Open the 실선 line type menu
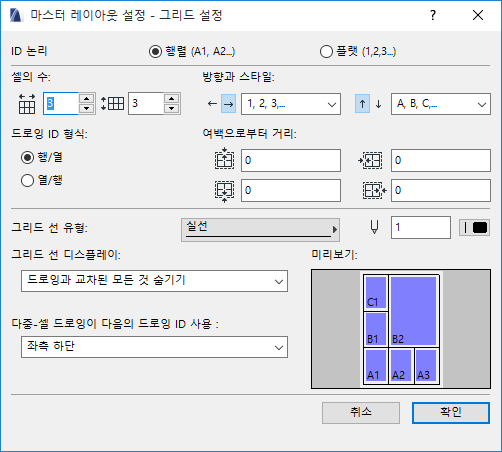Viewport: 502px width, 452px height. (260, 230)
